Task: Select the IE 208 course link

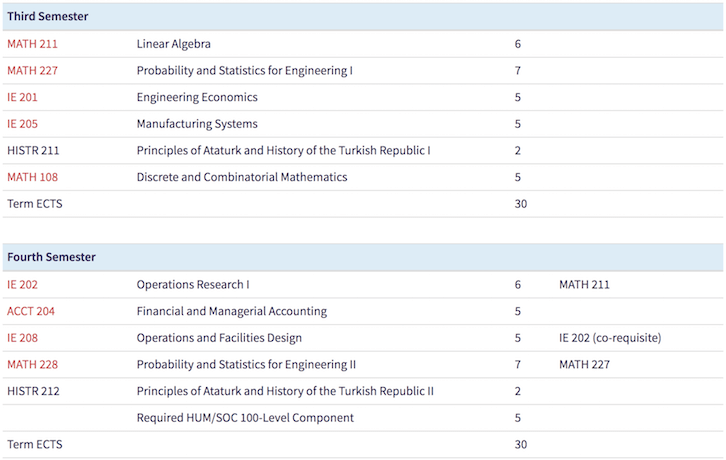Action: [x=23, y=338]
